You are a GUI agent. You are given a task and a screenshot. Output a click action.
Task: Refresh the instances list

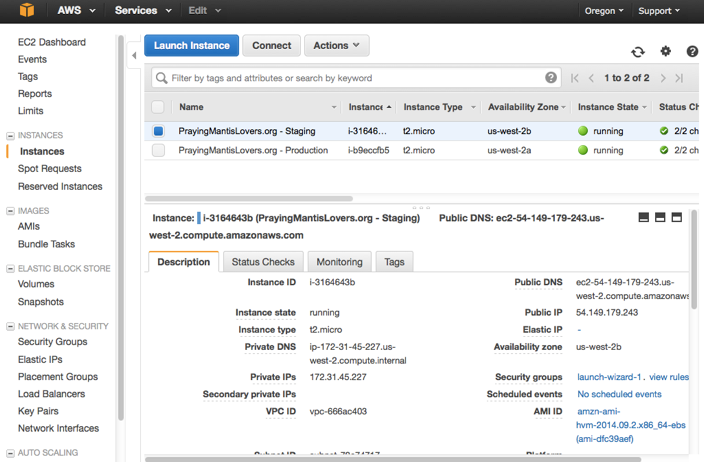tap(638, 52)
